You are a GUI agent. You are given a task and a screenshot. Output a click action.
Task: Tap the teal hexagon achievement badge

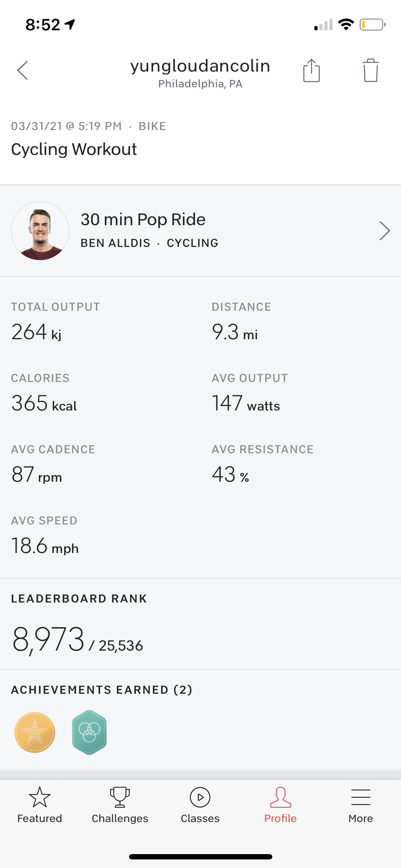coord(89,732)
